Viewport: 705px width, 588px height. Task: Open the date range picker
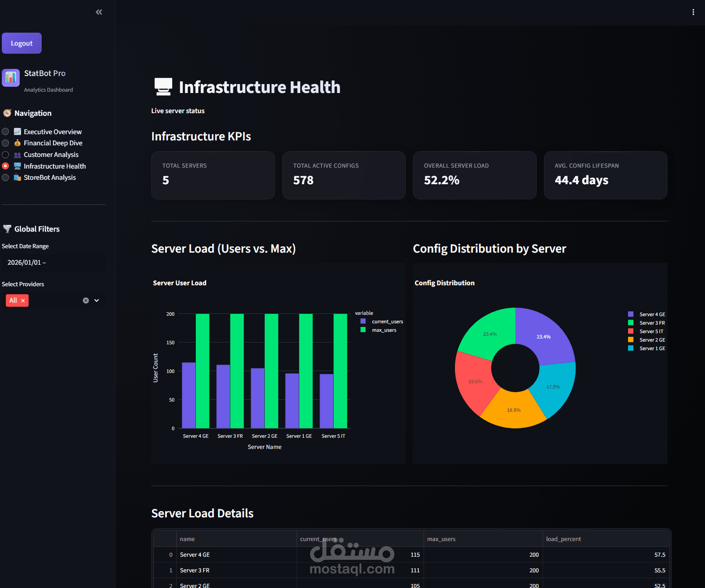click(x=54, y=262)
